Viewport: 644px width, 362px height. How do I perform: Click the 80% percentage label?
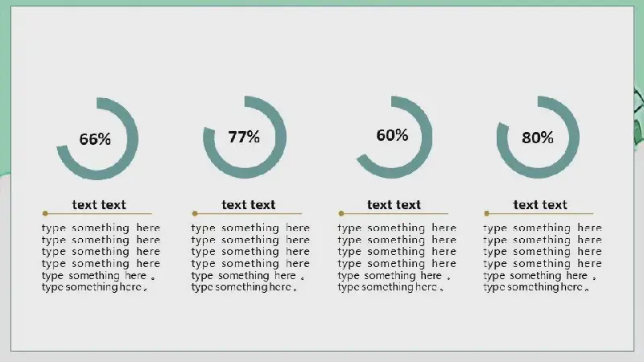pos(538,138)
